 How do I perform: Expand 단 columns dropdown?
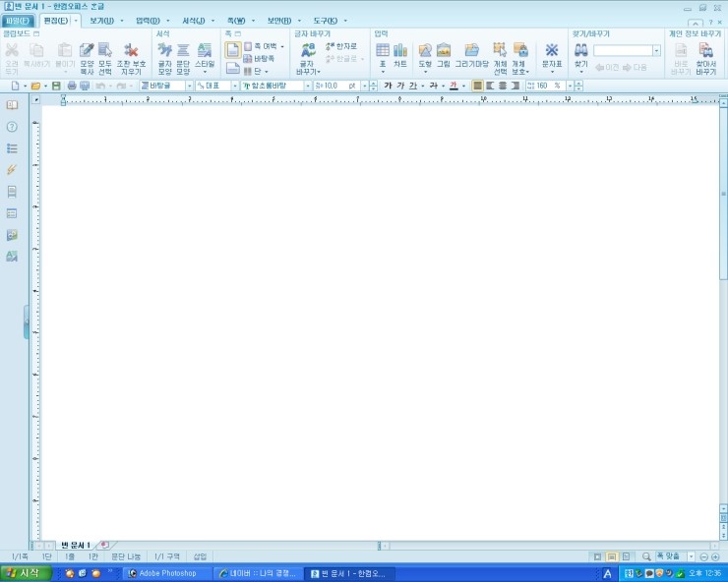(x=266, y=72)
